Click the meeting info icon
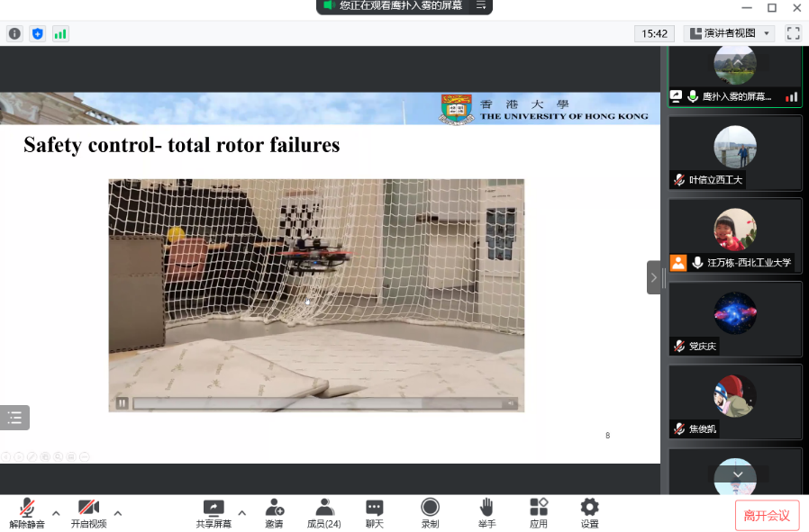The width and height of the screenshot is (809, 532). pyautogui.click(x=14, y=33)
